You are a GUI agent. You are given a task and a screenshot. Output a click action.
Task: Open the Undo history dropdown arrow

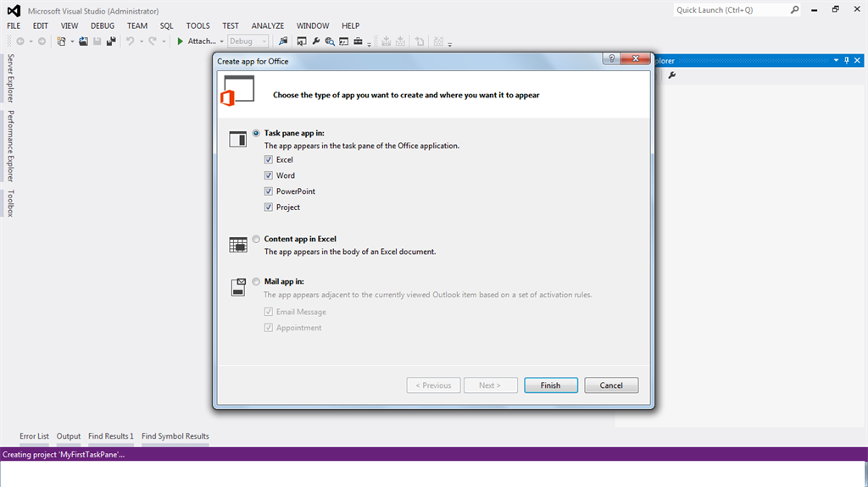click(142, 42)
